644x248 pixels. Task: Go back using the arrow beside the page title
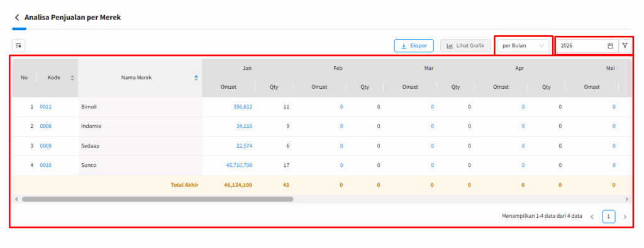(x=17, y=17)
